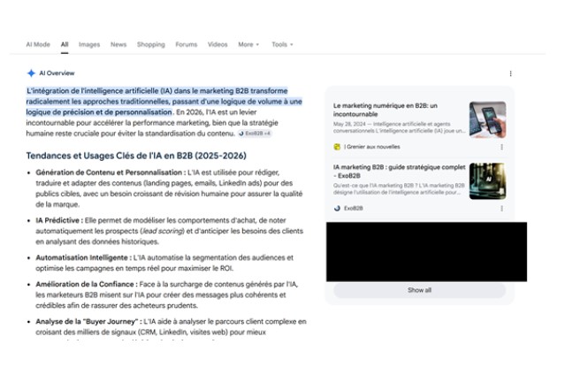
Task: Click the AI Overview sparkle icon
Action: 31,73
